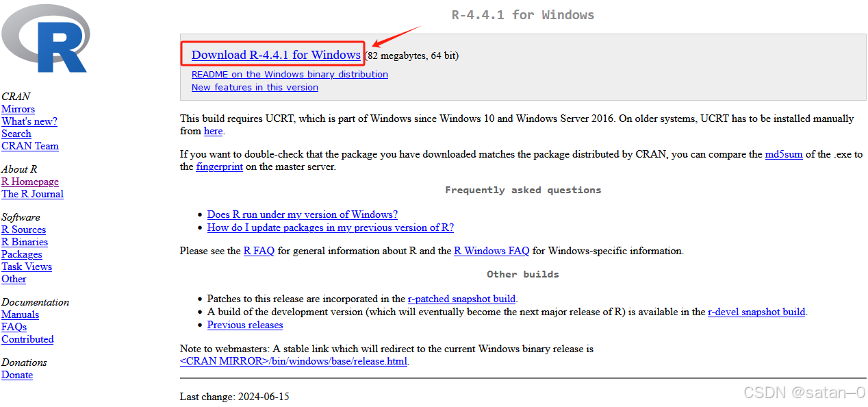Open the What's new? link

tap(29, 121)
